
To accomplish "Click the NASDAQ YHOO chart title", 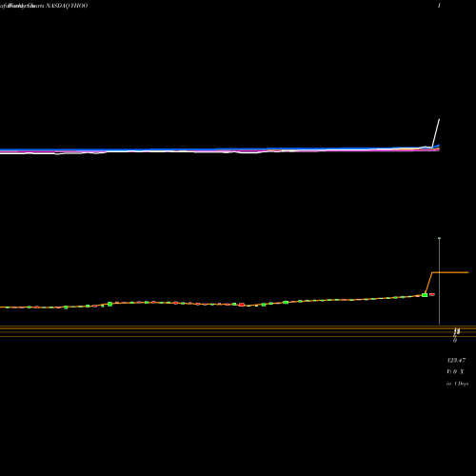I will [x=67, y=6].
